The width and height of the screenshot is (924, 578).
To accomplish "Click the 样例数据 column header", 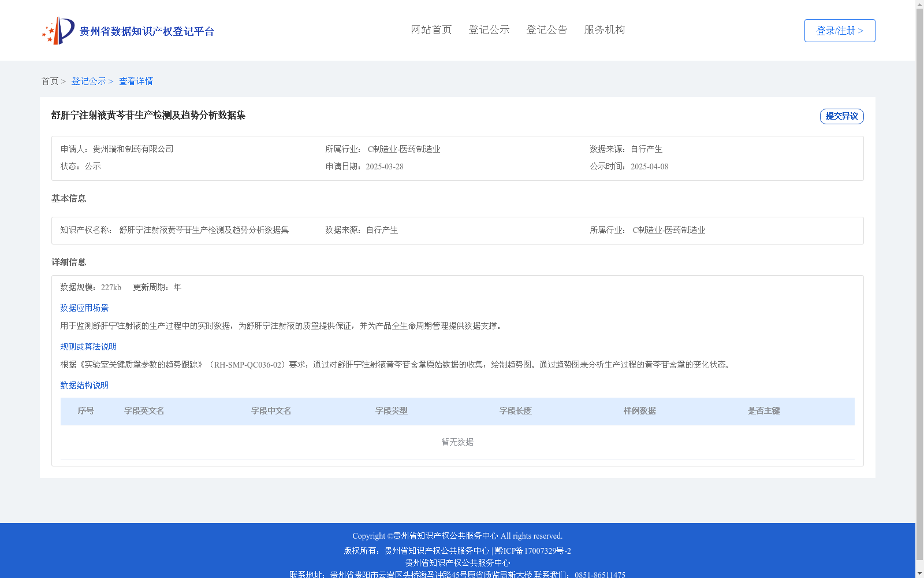I will point(640,411).
